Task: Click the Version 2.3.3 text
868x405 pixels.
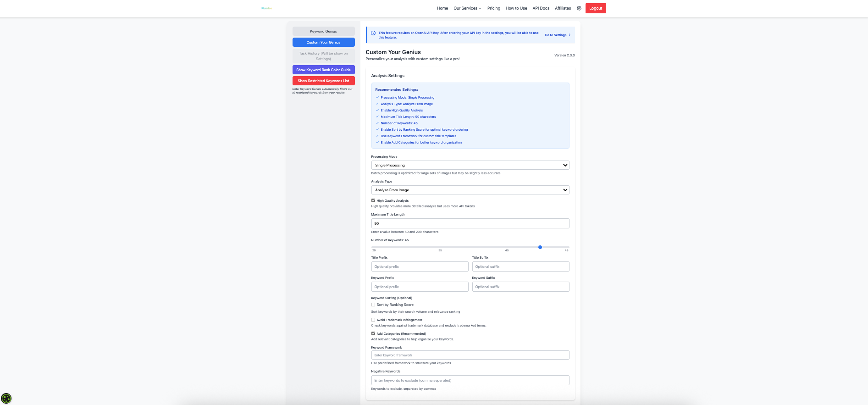Action: [x=564, y=55]
